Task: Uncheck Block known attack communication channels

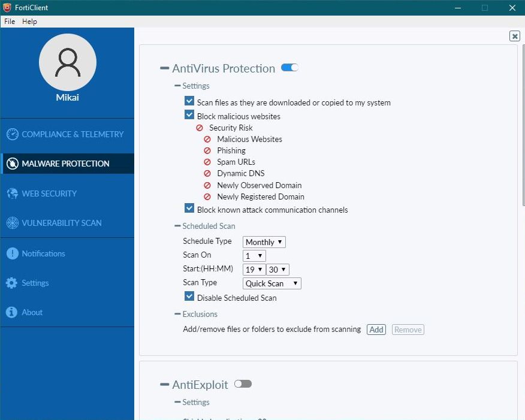Action: point(189,208)
